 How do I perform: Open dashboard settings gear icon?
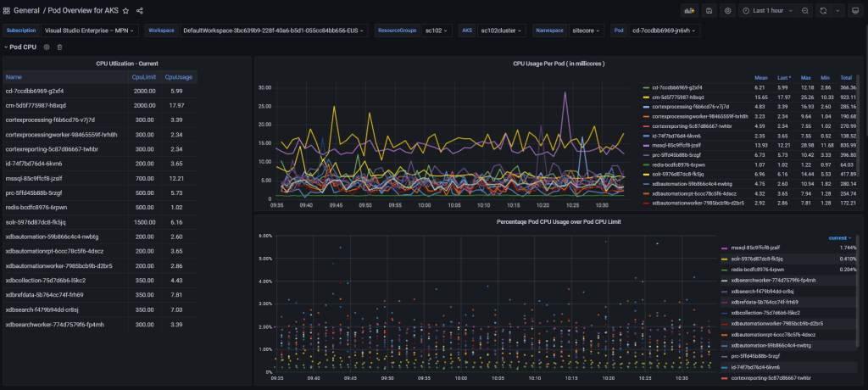pyautogui.click(x=727, y=10)
